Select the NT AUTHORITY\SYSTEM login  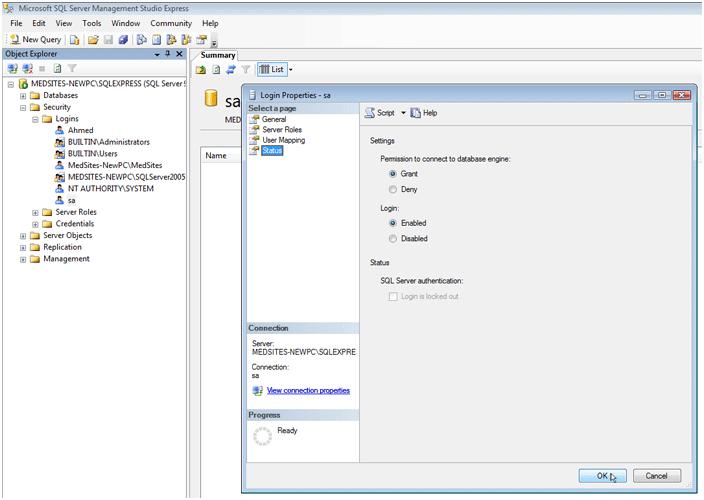(x=110, y=189)
